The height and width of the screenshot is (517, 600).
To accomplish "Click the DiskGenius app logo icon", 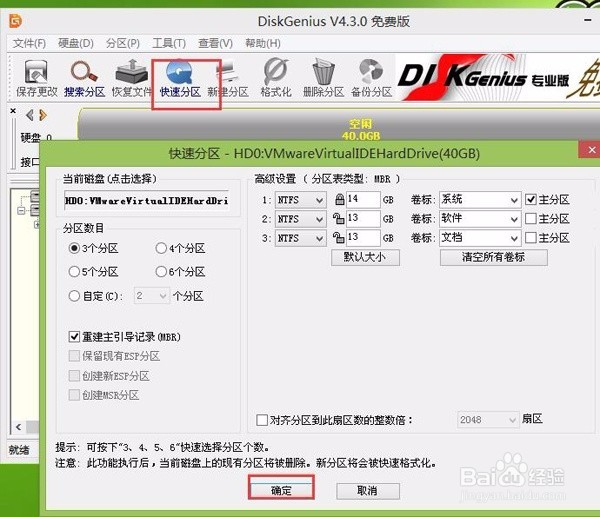I will pos(16,21).
